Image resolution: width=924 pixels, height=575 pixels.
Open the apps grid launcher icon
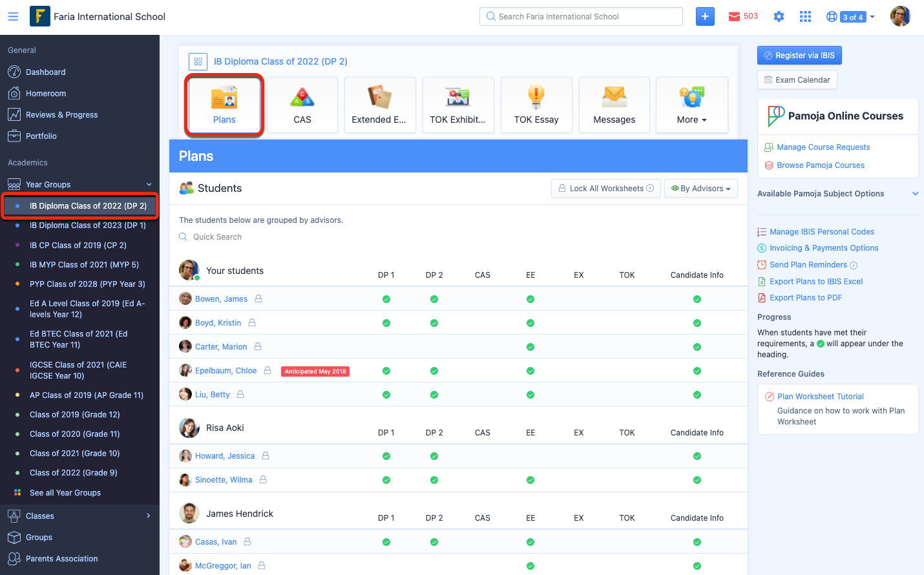click(x=805, y=17)
